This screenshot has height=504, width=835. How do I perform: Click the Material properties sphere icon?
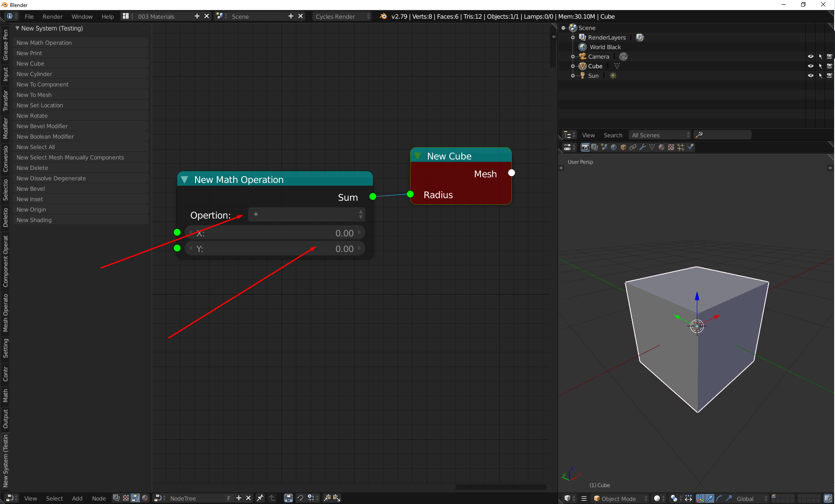[662, 147]
